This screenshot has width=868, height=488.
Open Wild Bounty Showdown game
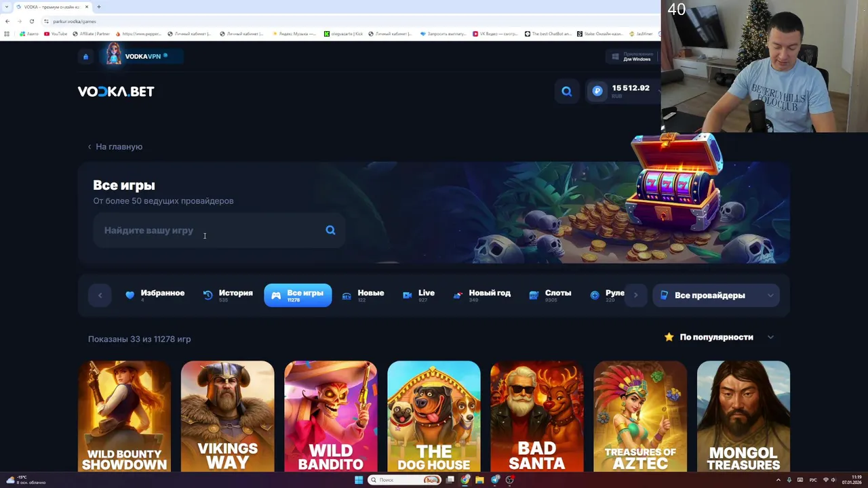pos(125,416)
